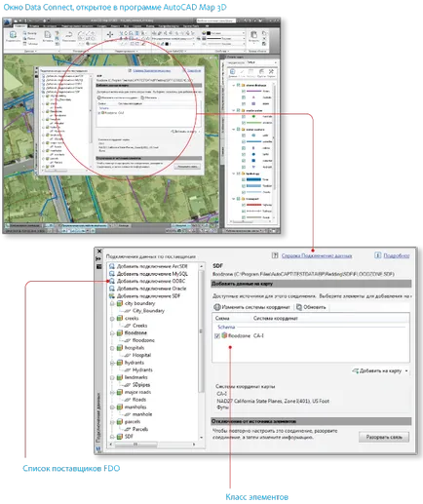Click the help question mark icon
The height and width of the screenshot is (504, 423).
pyautogui.click(x=275, y=255)
